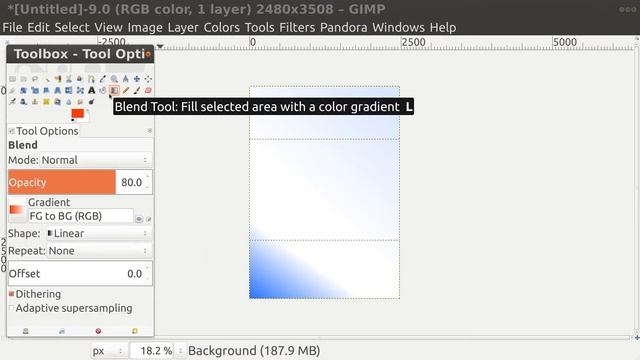Select the Flip tool
The image size is (640, 360).
[x=69, y=90]
